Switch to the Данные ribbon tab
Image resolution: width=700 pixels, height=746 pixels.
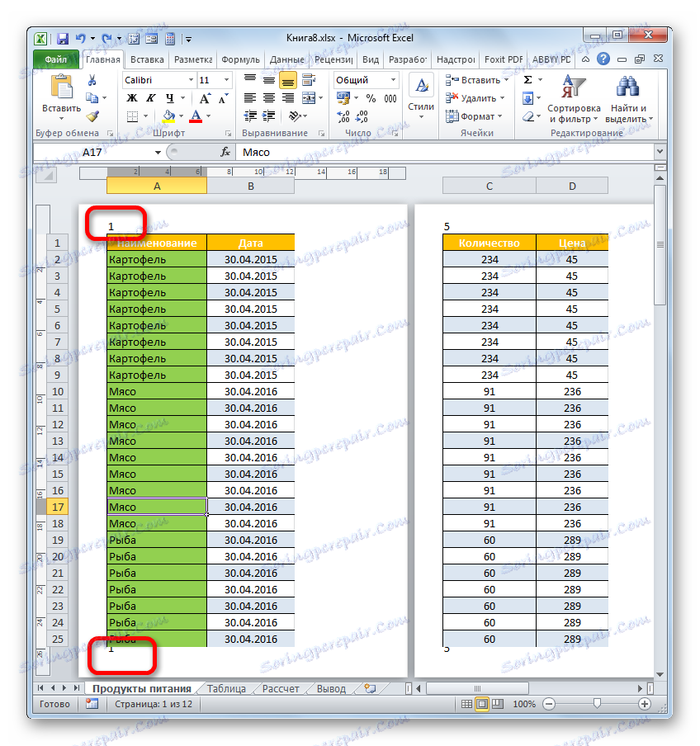click(287, 60)
